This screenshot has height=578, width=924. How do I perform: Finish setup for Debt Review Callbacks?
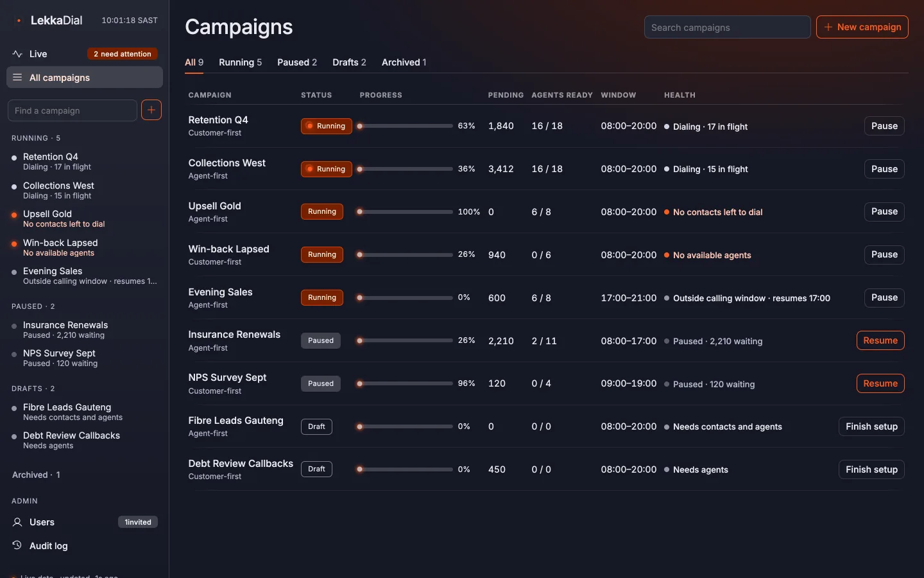871,469
